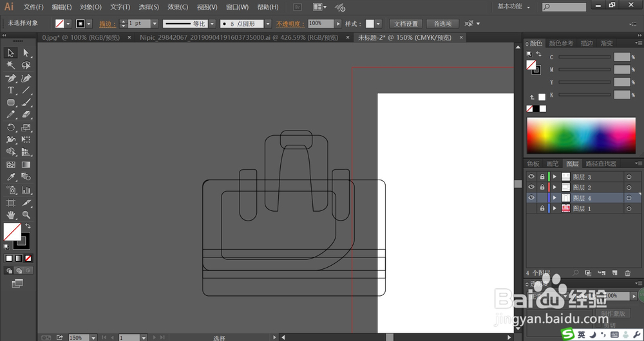
Task: Unlock 图层 2 via its lock icon
Action: pyautogui.click(x=542, y=187)
